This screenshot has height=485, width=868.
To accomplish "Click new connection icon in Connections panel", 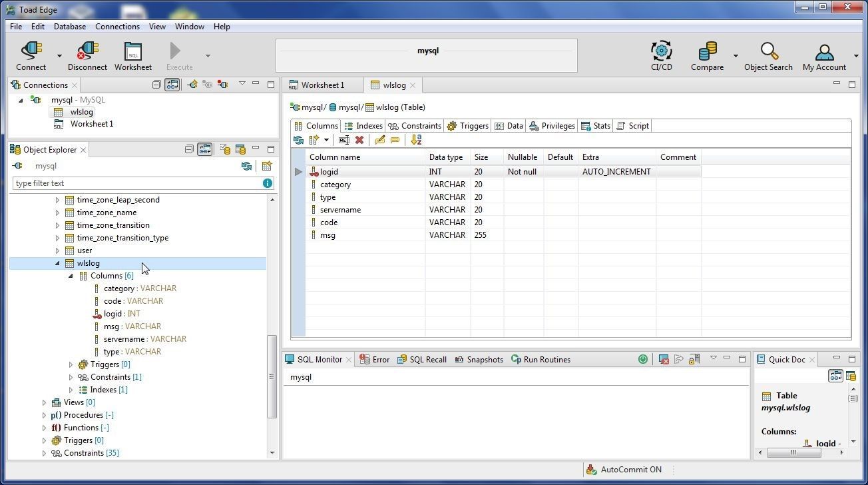I will click(192, 85).
